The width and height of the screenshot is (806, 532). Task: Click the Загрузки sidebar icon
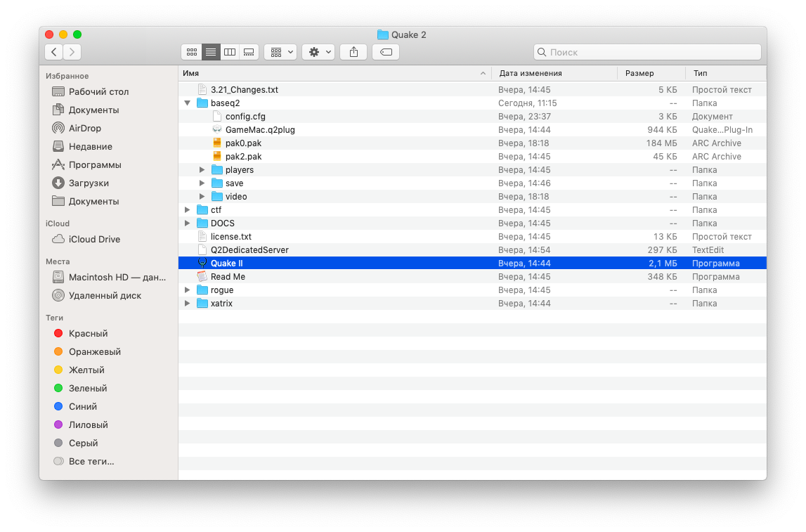click(x=58, y=183)
